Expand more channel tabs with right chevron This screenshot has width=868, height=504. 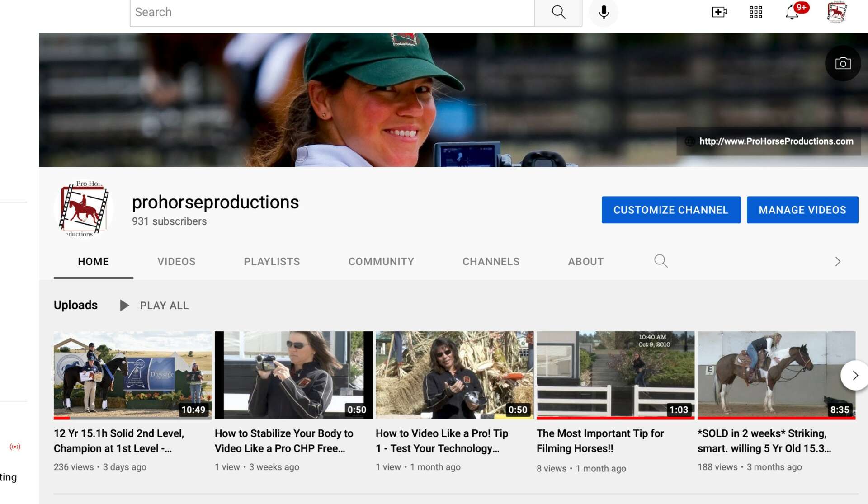[838, 261]
